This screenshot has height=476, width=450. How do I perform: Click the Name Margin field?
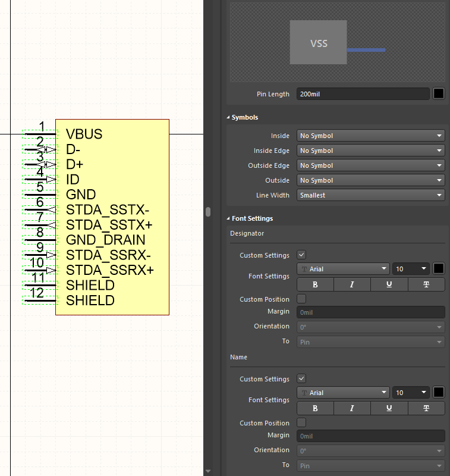point(370,436)
